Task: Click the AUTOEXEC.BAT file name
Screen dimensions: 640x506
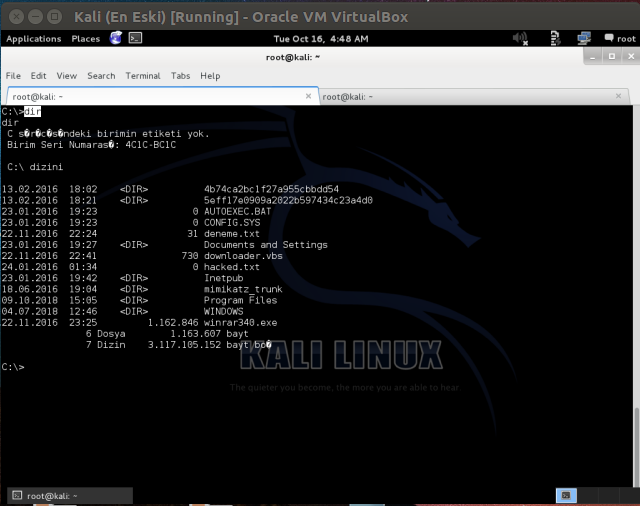Action: [238, 211]
